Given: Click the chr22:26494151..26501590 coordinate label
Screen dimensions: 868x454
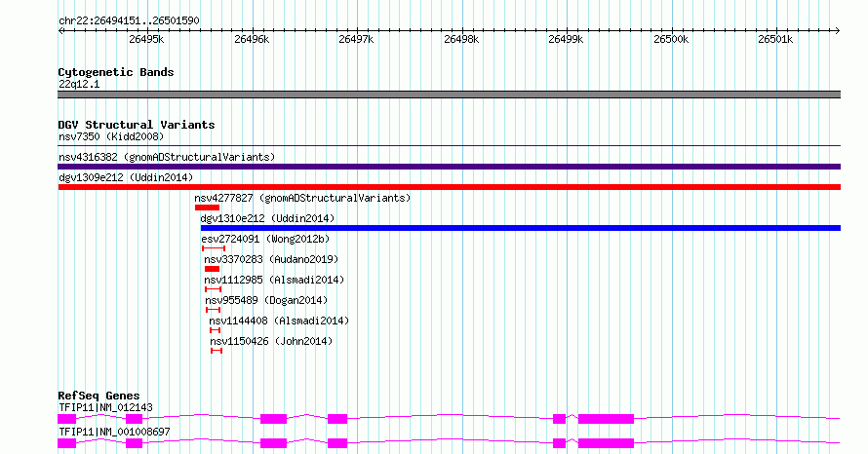Looking at the screenshot, I should click(x=129, y=21).
